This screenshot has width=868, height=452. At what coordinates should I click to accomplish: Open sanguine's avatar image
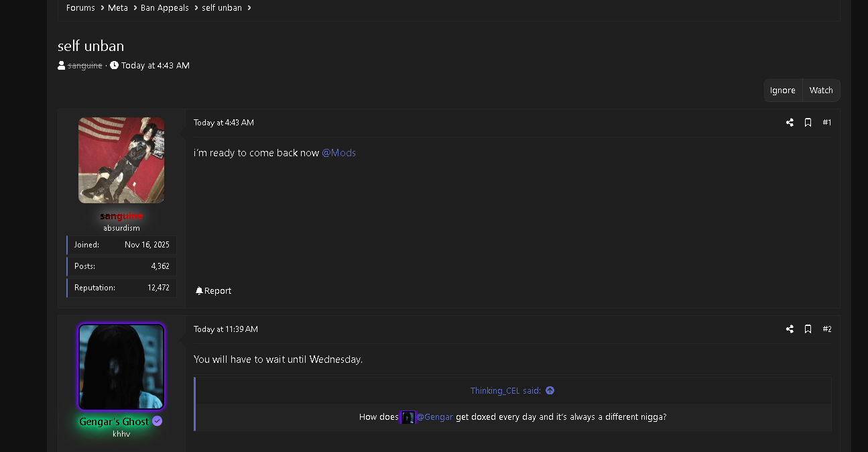121,160
